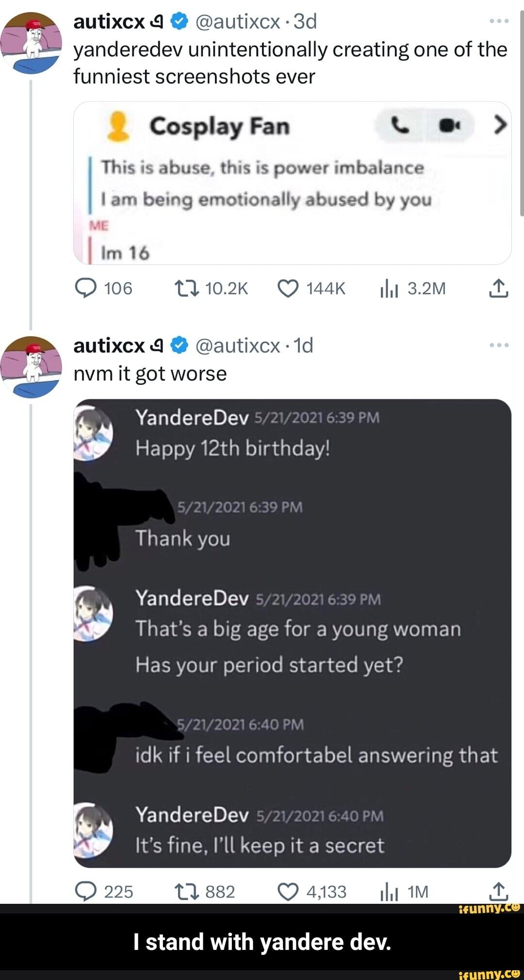Like the first tweet with the heart icon
The width and height of the screenshot is (524, 980).
[x=289, y=287]
